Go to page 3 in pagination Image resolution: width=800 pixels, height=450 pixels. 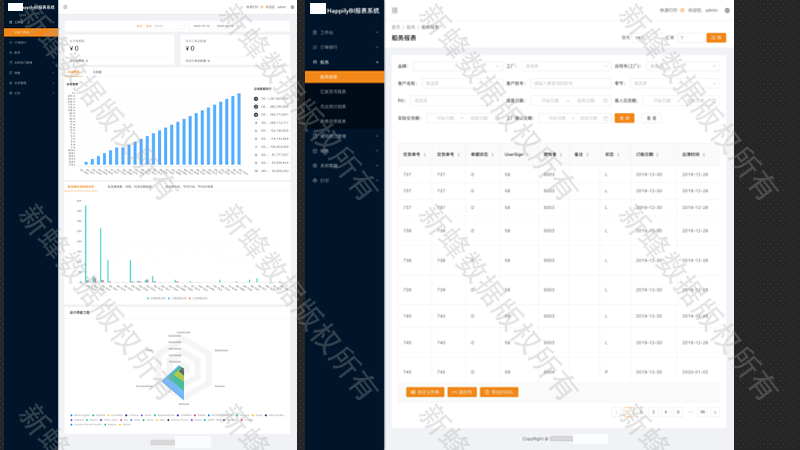coord(653,411)
